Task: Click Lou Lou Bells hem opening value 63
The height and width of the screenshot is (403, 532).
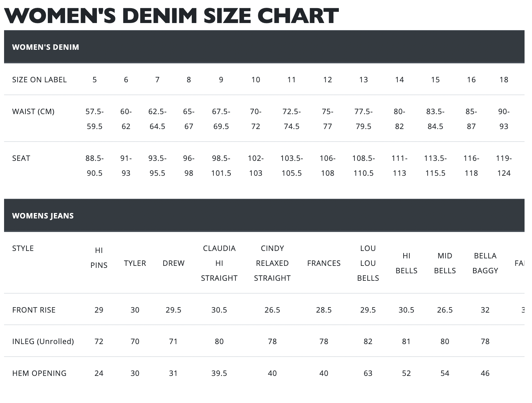Action: tap(368, 373)
